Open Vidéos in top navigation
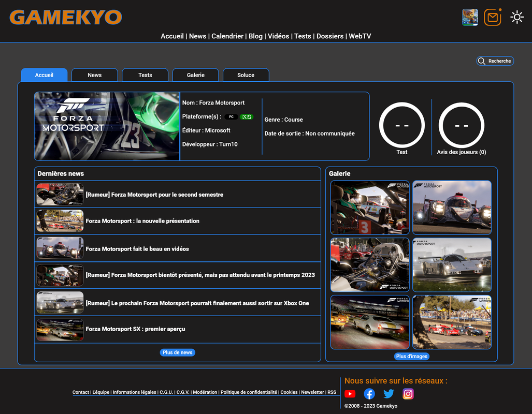The height and width of the screenshot is (414, 532). [279, 36]
